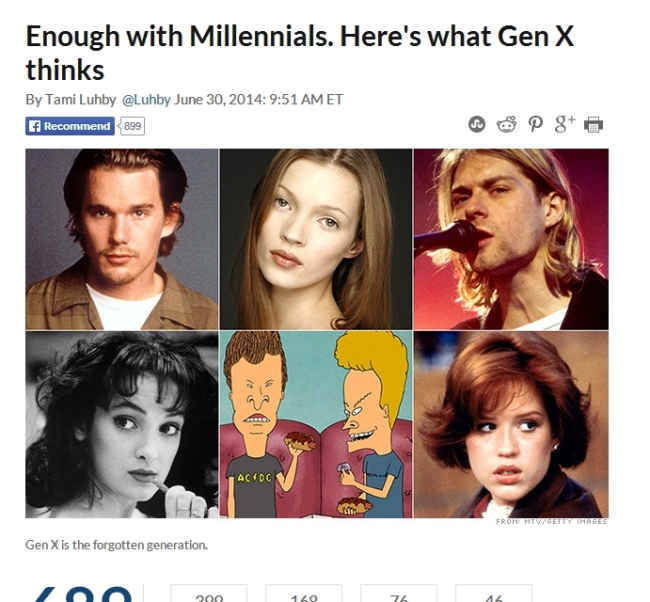Share the article via Reddit icon
The image size is (650, 602).
[507, 124]
